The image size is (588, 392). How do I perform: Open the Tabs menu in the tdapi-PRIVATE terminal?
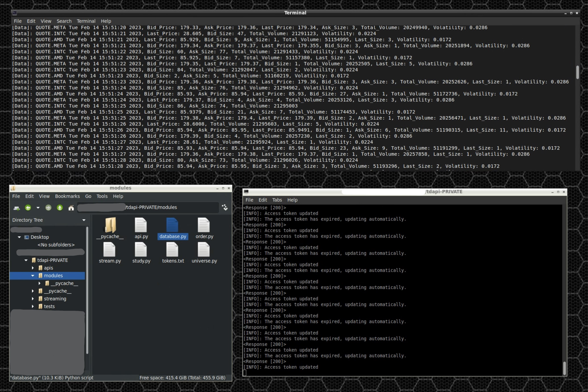(x=277, y=200)
